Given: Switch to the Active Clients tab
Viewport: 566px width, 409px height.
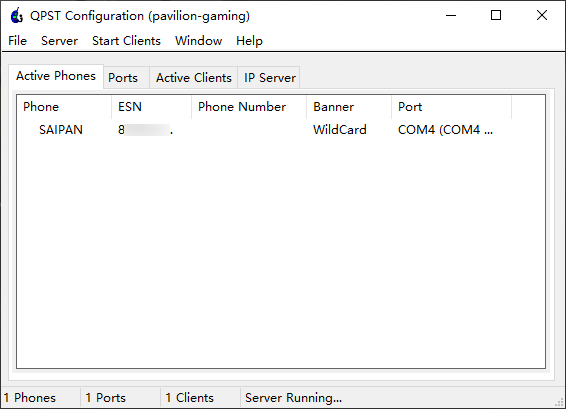Looking at the screenshot, I should tap(194, 78).
